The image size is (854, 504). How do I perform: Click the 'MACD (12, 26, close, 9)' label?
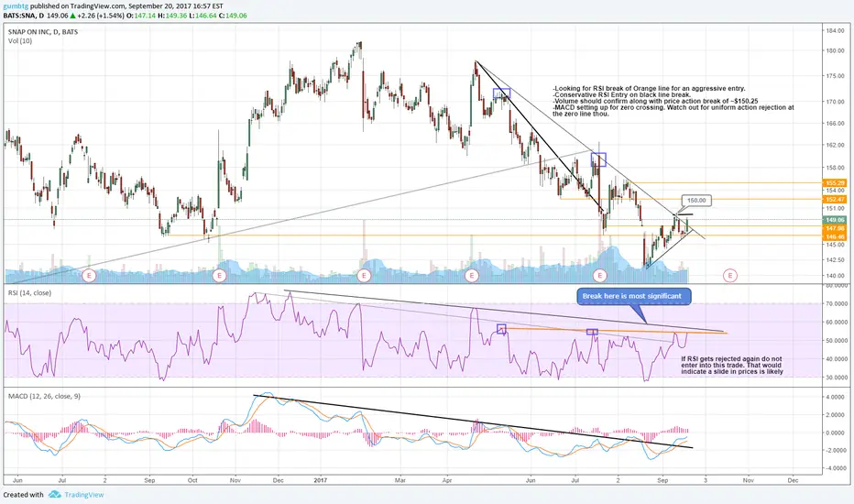tap(44, 396)
